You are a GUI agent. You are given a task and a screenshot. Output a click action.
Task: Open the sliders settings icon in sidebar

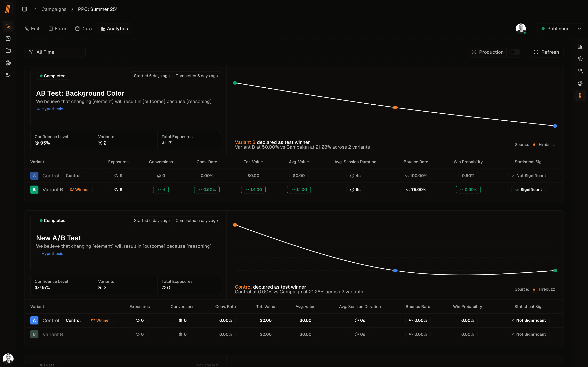8,75
